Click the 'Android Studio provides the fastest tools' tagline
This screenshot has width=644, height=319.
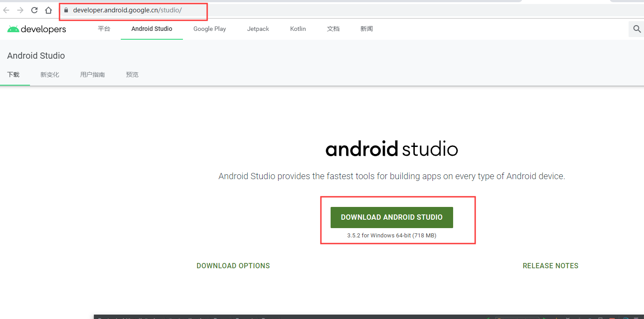tap(392, 176)
